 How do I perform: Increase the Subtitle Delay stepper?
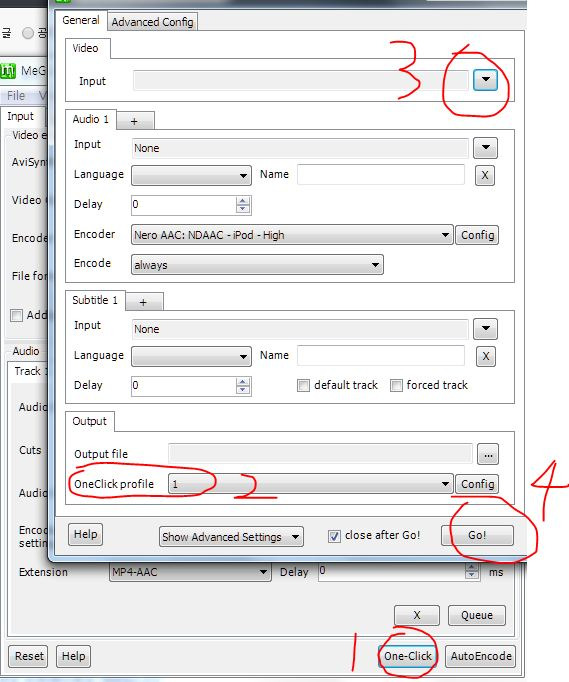click(243, 382)
